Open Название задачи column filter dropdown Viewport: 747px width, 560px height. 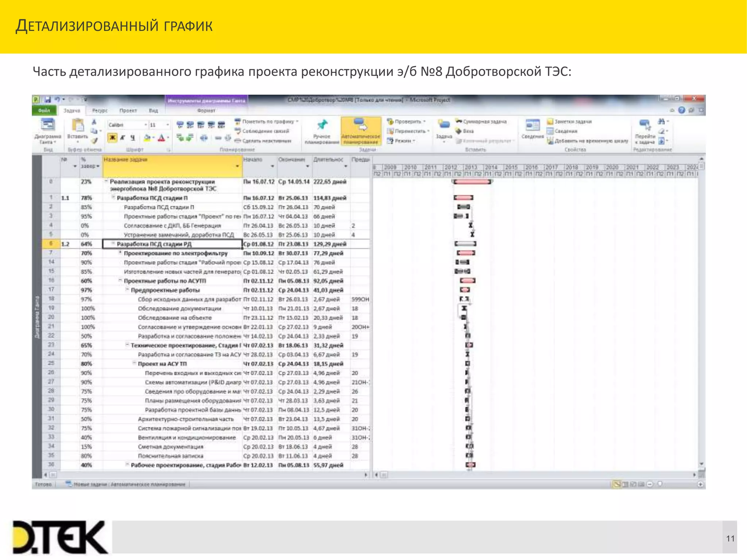[x=237, y=166]
